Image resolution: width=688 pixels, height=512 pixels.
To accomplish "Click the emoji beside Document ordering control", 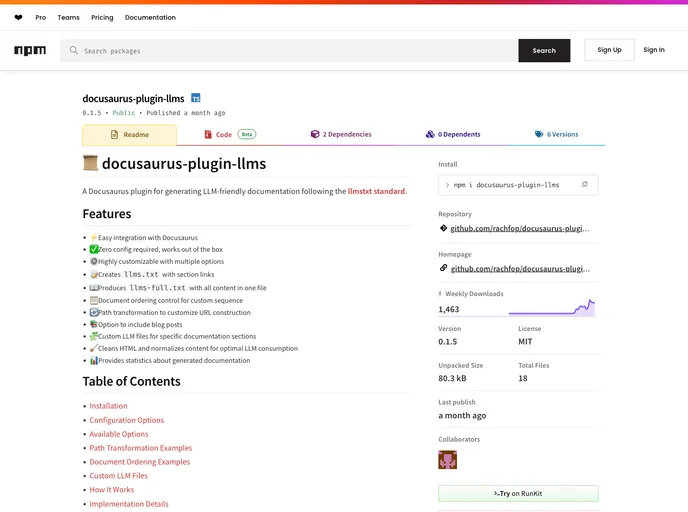I will click(93, 301).
